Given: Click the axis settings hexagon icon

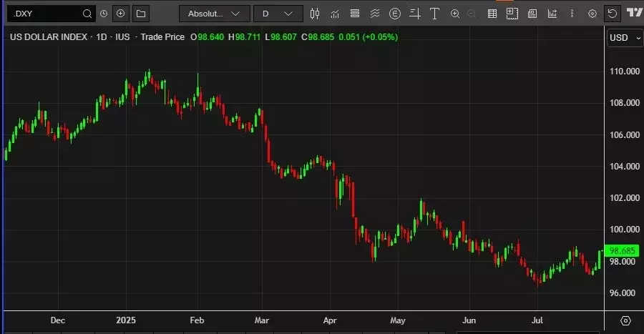Looking at the screenshot, I should [x=625, y=320].
